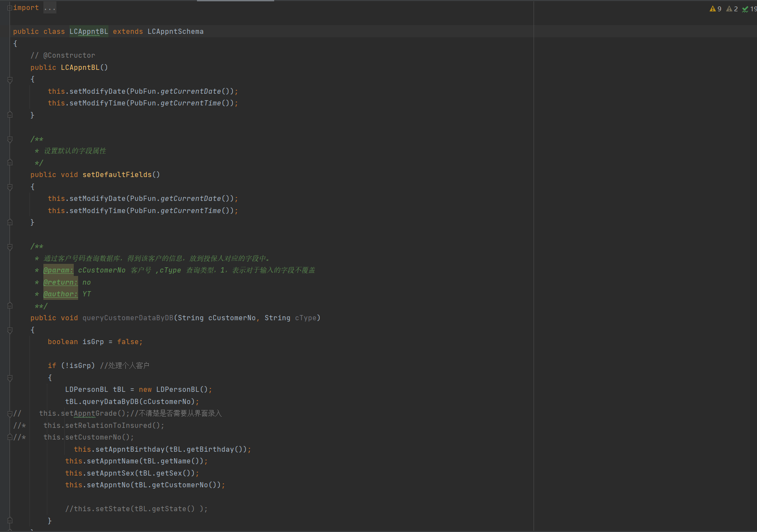Click fold end marker at setDefaultFields comment close
Image resolution: width=757 pixels, height=532 pixels.
click(x=10, y=163)
